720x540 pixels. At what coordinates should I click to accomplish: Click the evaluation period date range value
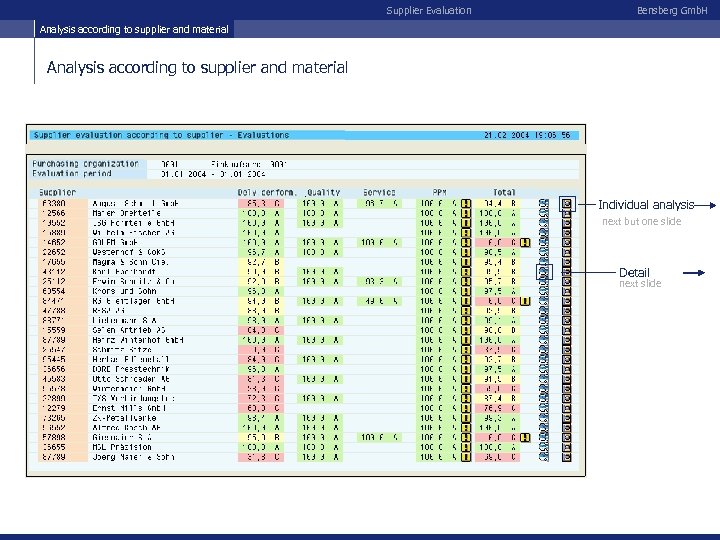click(x=213, y=174)
